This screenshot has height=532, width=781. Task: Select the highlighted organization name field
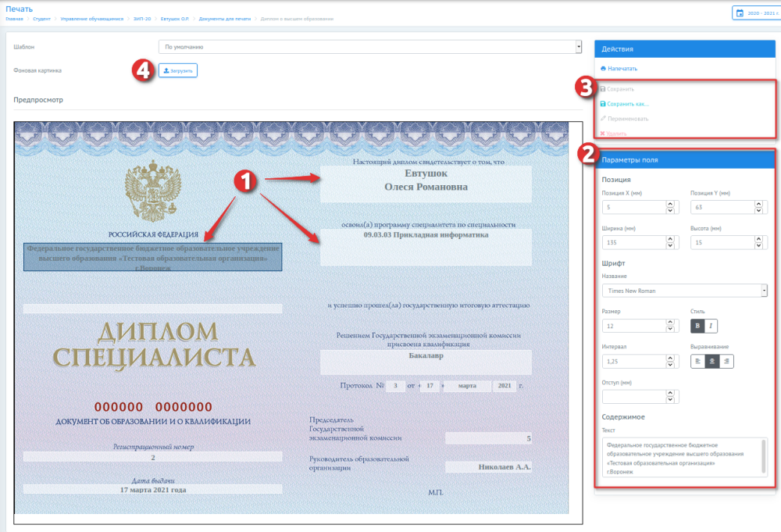click(x=153, y=257)
